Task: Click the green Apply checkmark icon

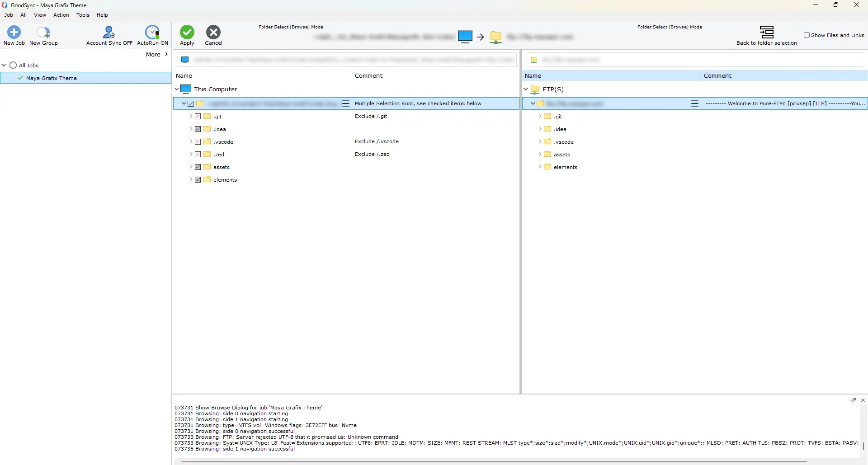Action: (x=187, y=32)
